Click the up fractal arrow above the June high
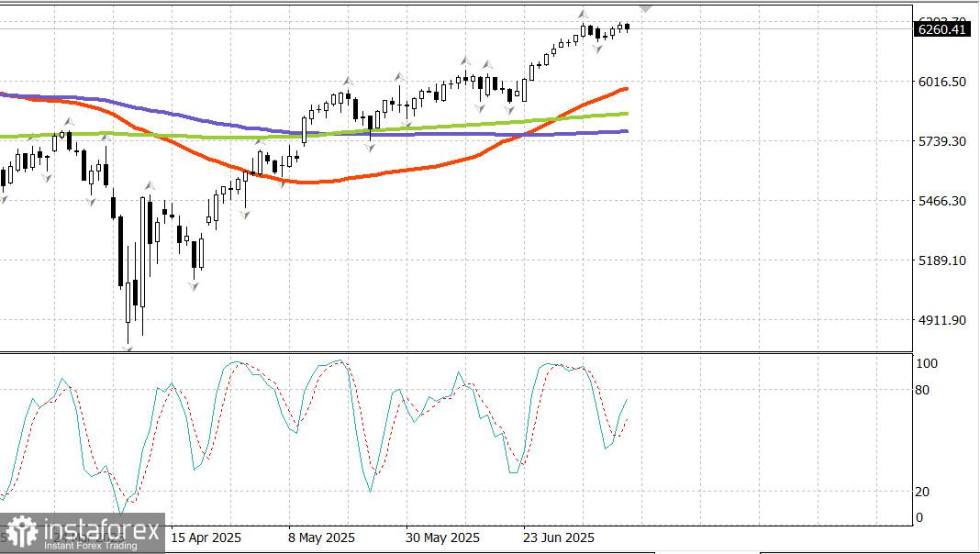The image size is (980, 554). click(x=583, y=15)
